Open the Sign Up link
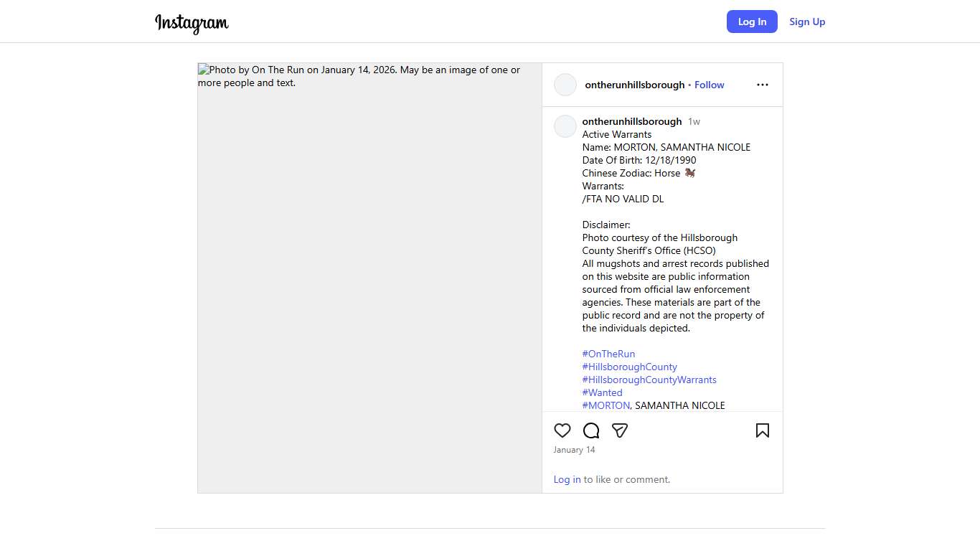 (x=807, y=22)
